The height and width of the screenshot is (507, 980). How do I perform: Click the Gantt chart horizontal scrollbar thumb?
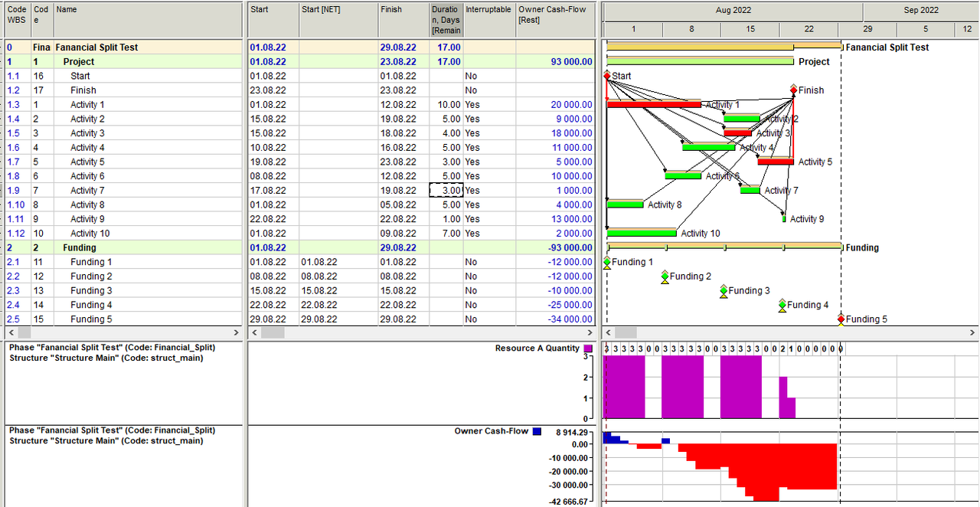pyautogui.click(x=626, y=332)
